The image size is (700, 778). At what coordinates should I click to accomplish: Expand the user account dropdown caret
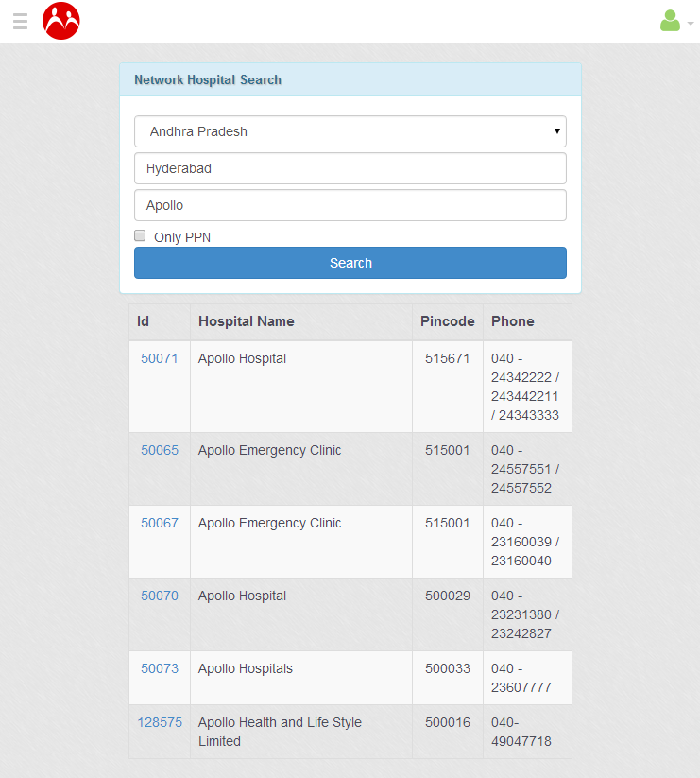point(691,24)
